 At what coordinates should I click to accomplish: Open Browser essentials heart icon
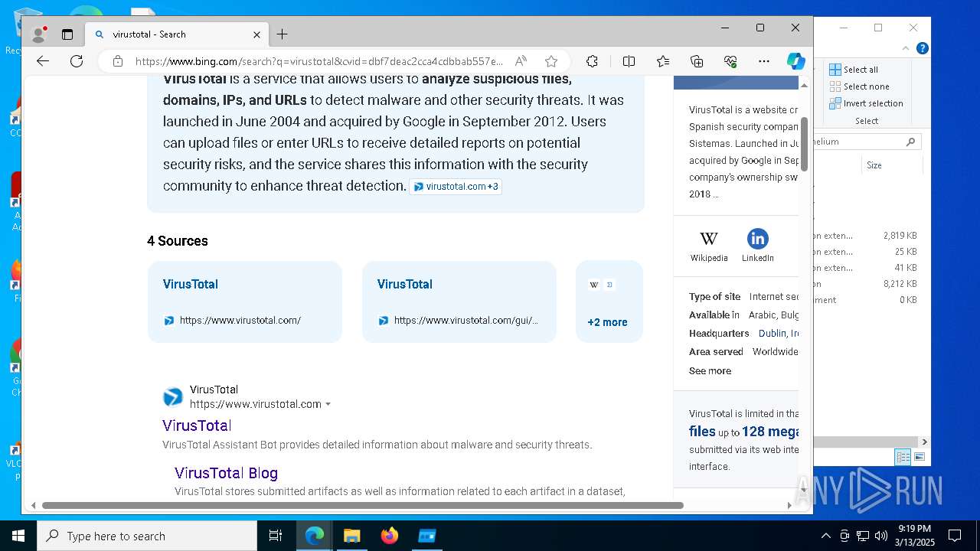point(730,61)
